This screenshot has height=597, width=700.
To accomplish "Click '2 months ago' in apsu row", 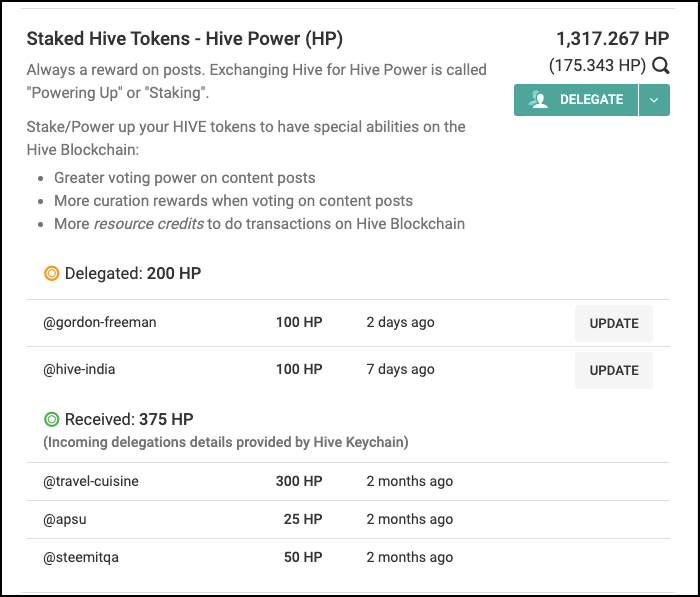I will point(410,519).
